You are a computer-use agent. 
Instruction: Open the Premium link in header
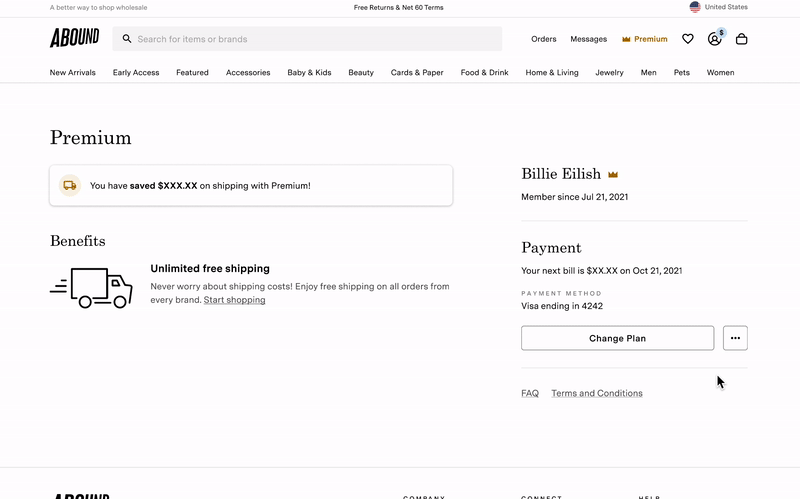coord(644,39)
